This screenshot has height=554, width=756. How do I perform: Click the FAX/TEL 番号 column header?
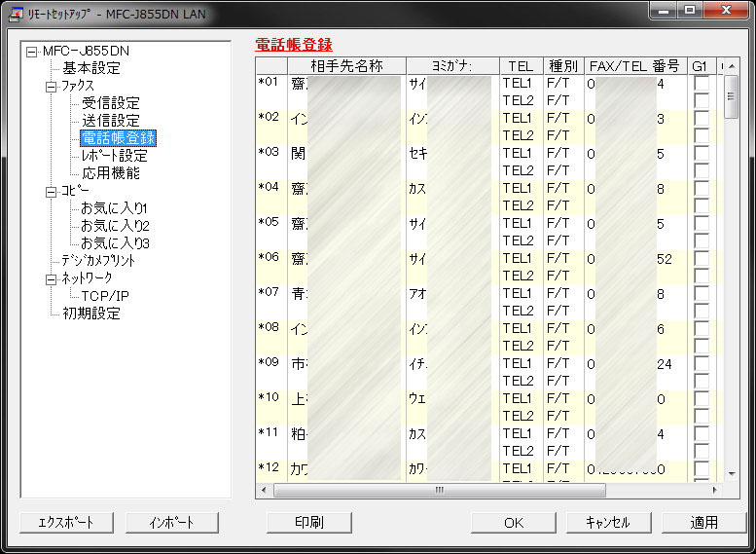click(635, 66)
